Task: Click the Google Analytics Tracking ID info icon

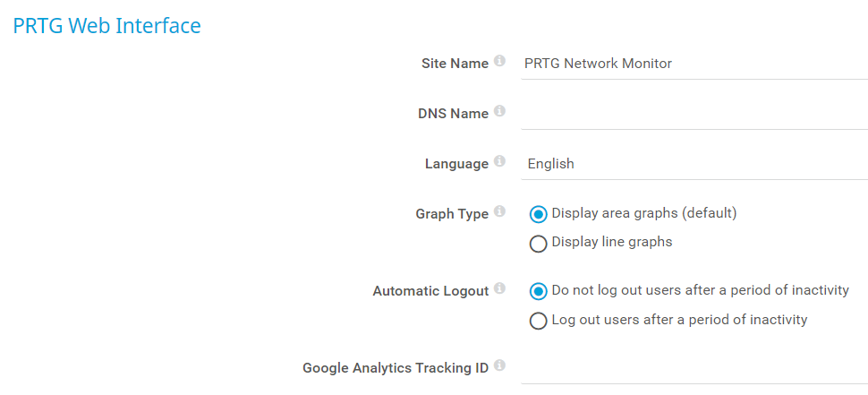Action: point(499,366)
